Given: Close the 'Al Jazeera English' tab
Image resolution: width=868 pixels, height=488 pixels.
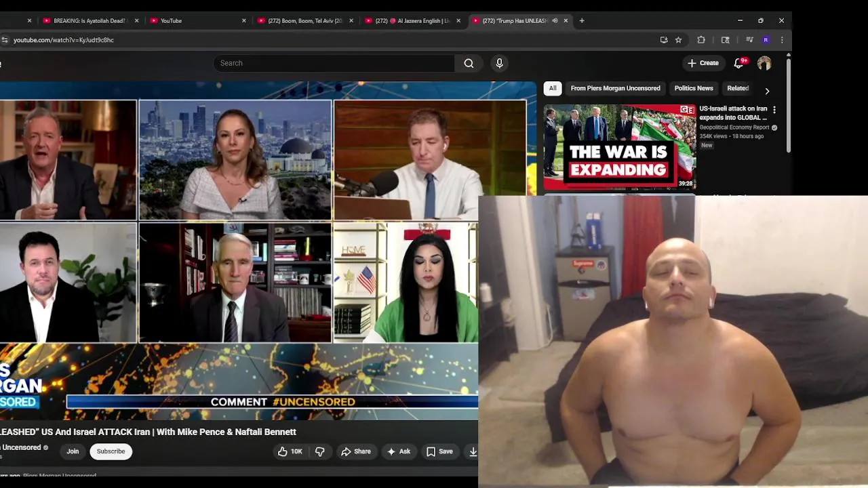Looking at the screenshot, I should [458, 20].
